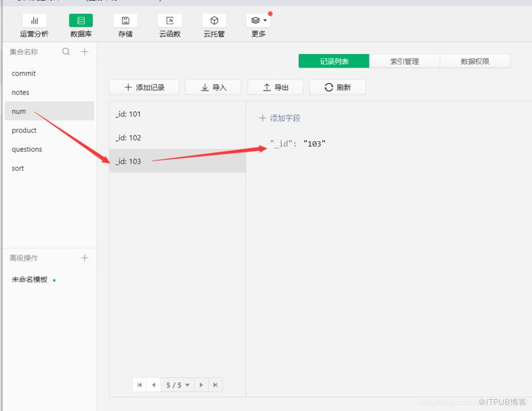Open the 未命名模板 template
Image resolution: width=532 pixels, height=411 pixels.
click(x=29, y=279)
